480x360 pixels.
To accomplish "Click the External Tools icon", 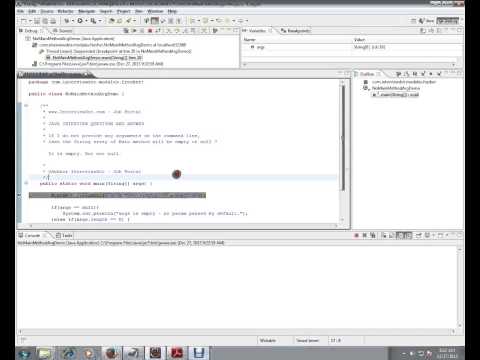I will [94, 21].
